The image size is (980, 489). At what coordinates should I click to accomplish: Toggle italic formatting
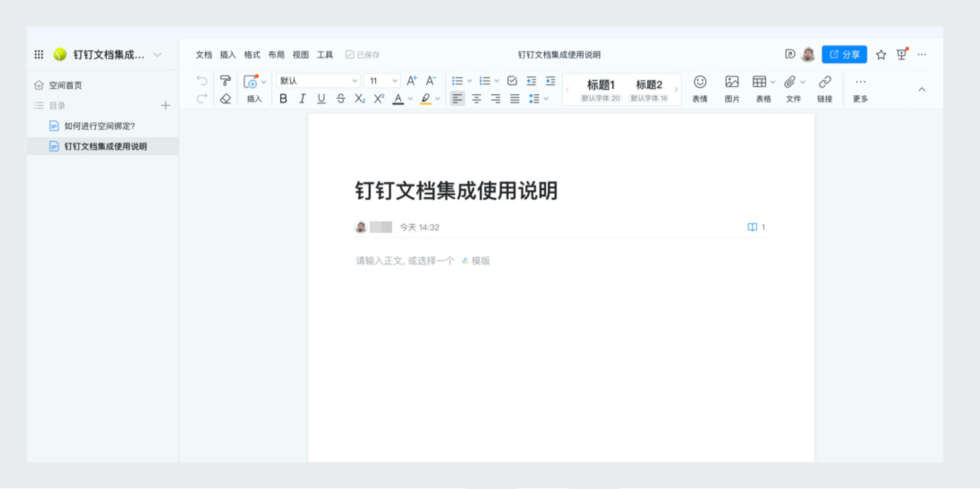(x=302, y=99)
